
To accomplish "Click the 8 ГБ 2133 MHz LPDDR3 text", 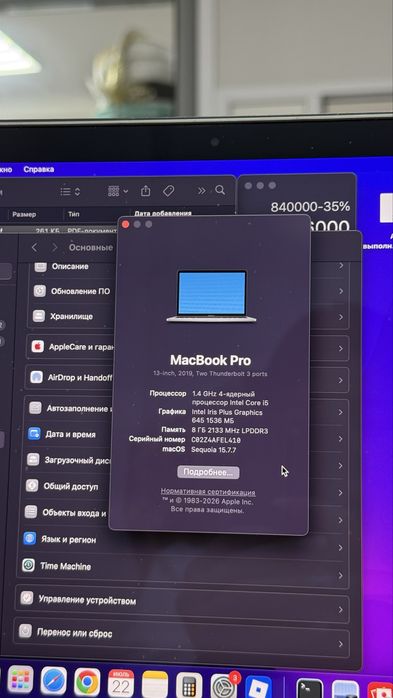I will click(x=230, y=431).
